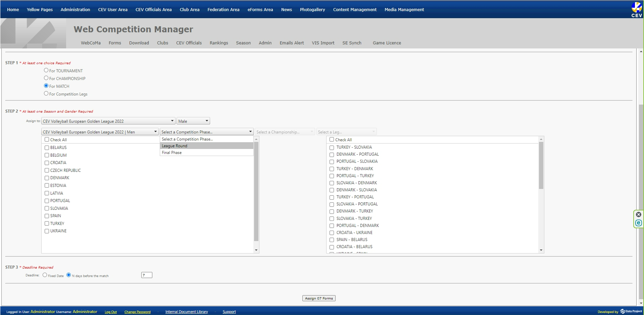644x315 pixels.
Task: Tick the SPAIN team checkbox
Action: tap(47, 216)
